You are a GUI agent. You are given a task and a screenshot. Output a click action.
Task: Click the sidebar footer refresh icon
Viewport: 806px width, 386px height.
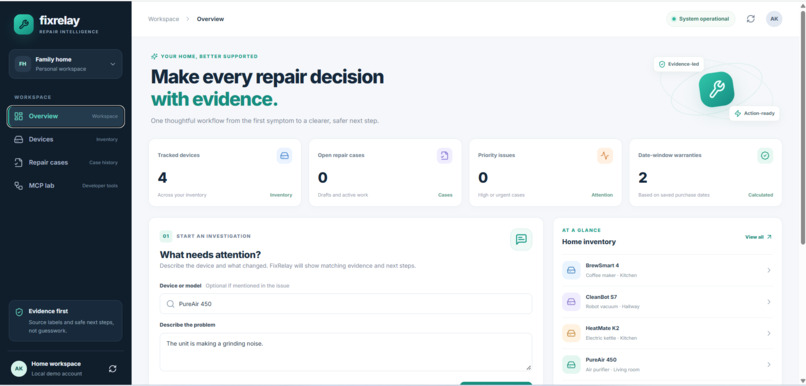click(x=113, y=369)
